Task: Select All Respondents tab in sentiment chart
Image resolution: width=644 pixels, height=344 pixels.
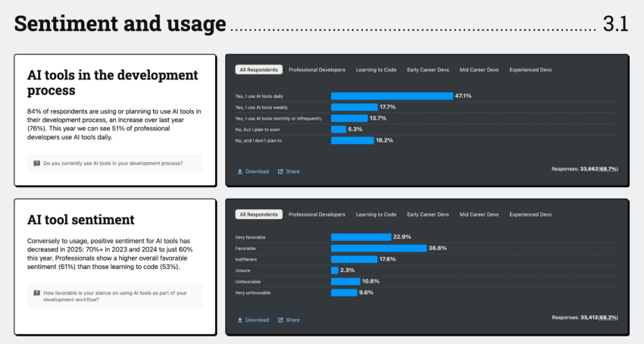Action: (x=258, y=214)
